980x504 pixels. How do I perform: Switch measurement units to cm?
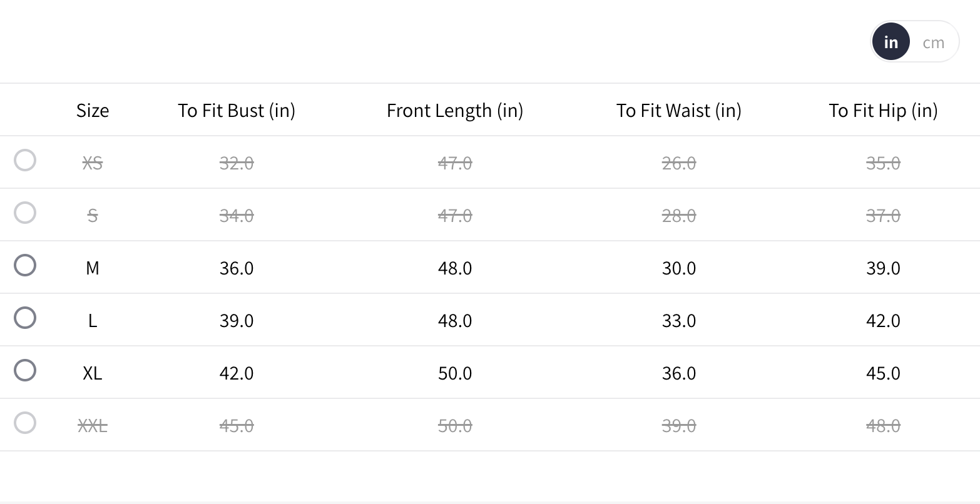933,43
